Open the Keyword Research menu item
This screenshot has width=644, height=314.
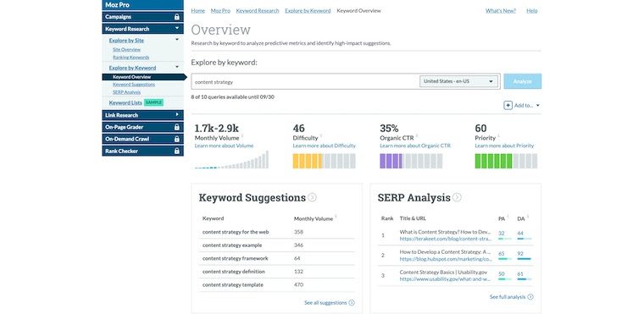point(143,29)
